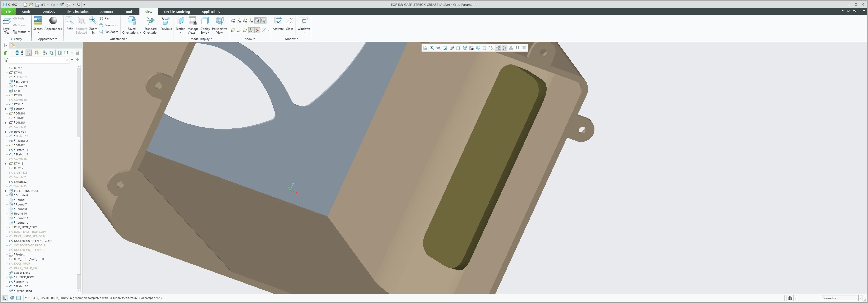The width and height of the screenshot is (868, 303).
Task: Click the Zoom Out button
Action: tap(109, 25)
